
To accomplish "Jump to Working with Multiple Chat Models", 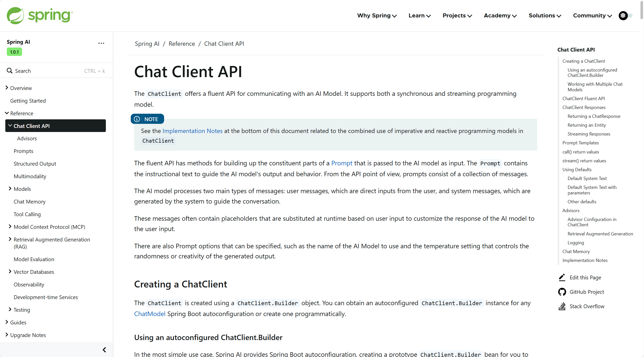I will click(x=595, y=87).
